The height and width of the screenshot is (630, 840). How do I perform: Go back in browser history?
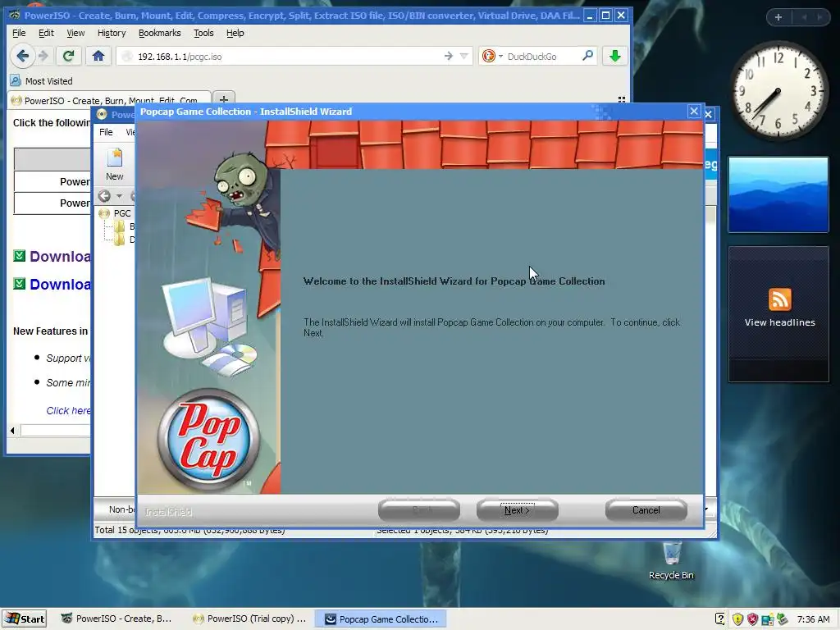[22, 56]
